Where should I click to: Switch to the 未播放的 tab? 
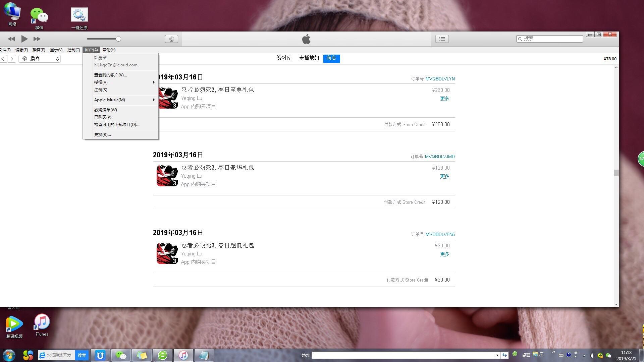coord(309,58)
